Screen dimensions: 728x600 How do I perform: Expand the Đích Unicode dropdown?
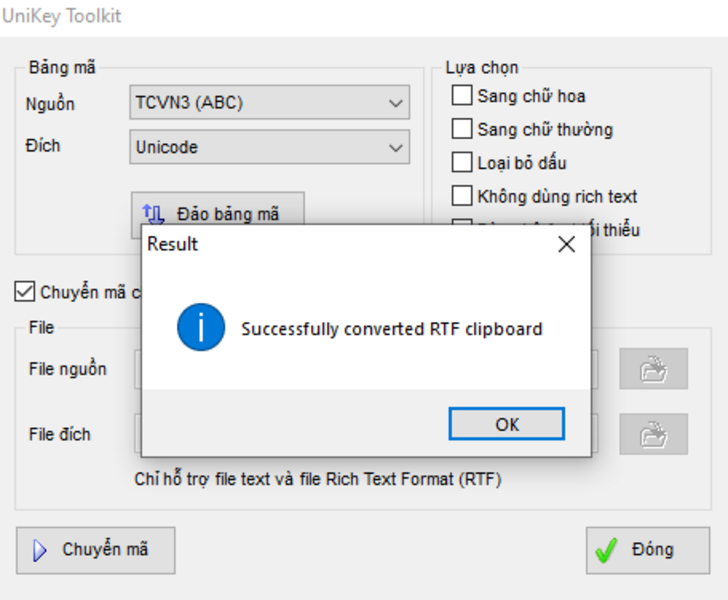pyautogui.click(x=270, y=147)
